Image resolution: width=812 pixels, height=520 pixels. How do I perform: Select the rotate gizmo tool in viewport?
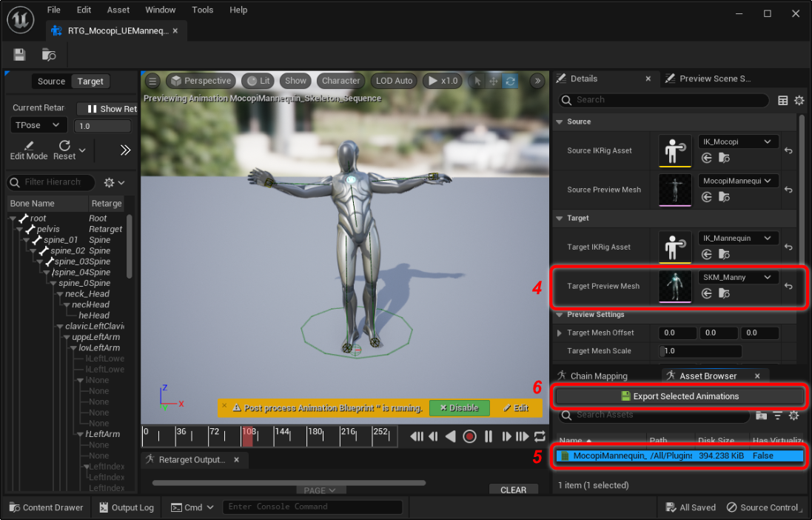pos(509,81)
